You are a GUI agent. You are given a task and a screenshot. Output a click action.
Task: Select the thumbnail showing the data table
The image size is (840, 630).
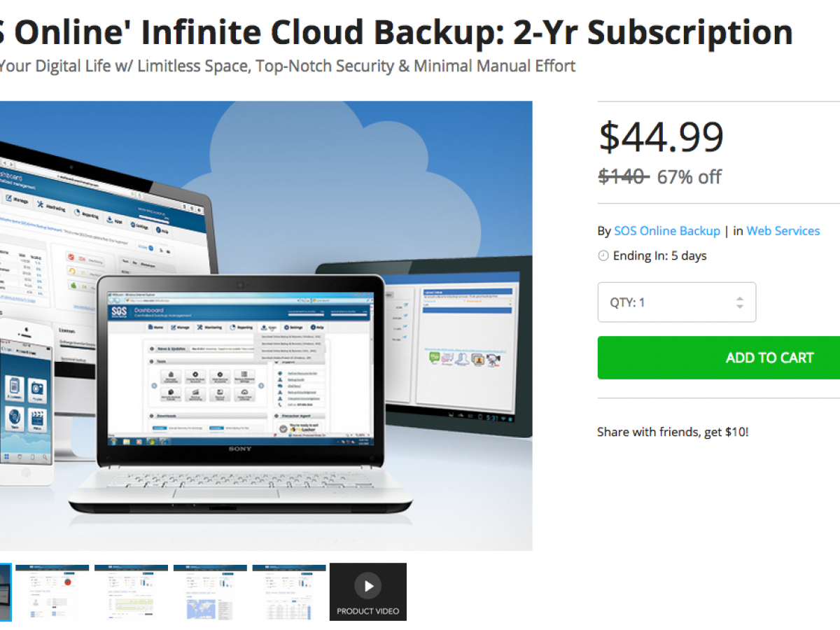(289, 591)
